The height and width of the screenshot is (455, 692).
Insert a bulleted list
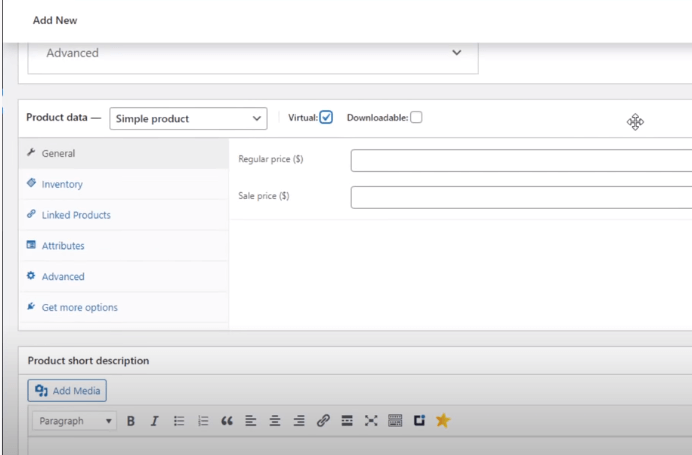click(179, 421)
